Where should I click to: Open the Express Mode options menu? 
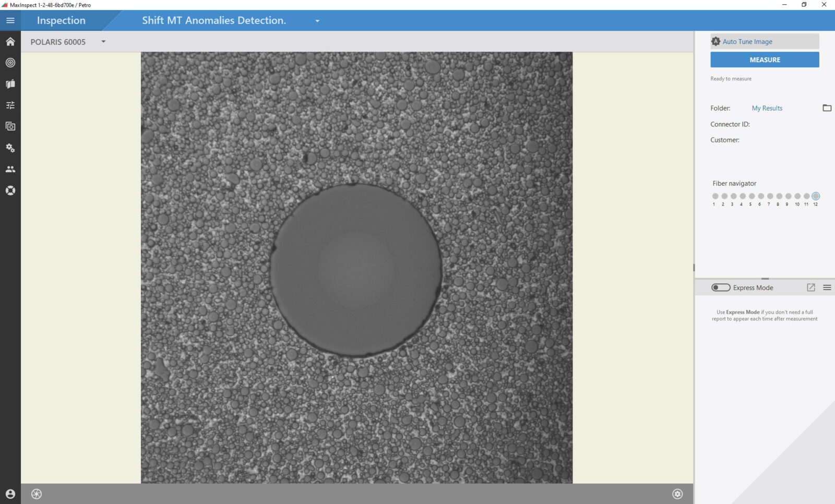click(827, 287)
